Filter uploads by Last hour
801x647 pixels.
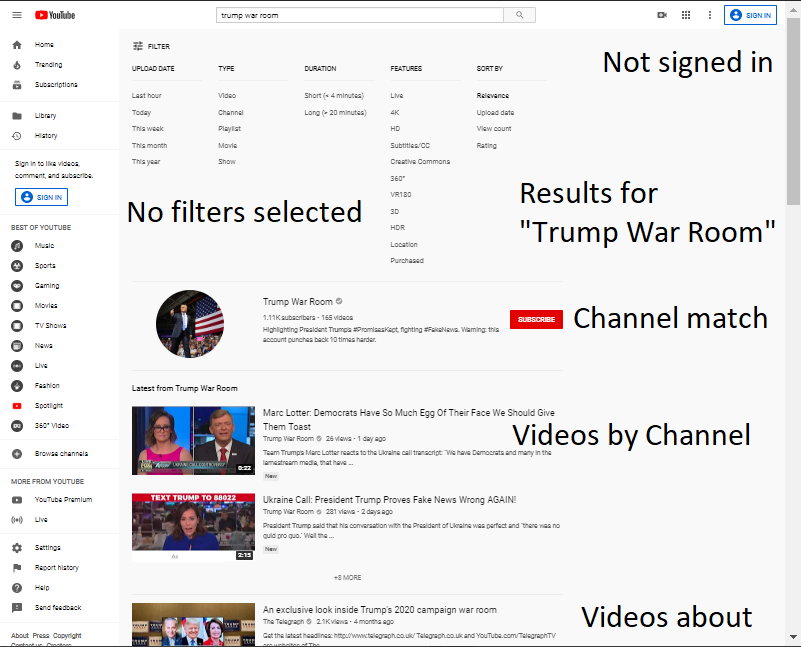click(147, 95)
